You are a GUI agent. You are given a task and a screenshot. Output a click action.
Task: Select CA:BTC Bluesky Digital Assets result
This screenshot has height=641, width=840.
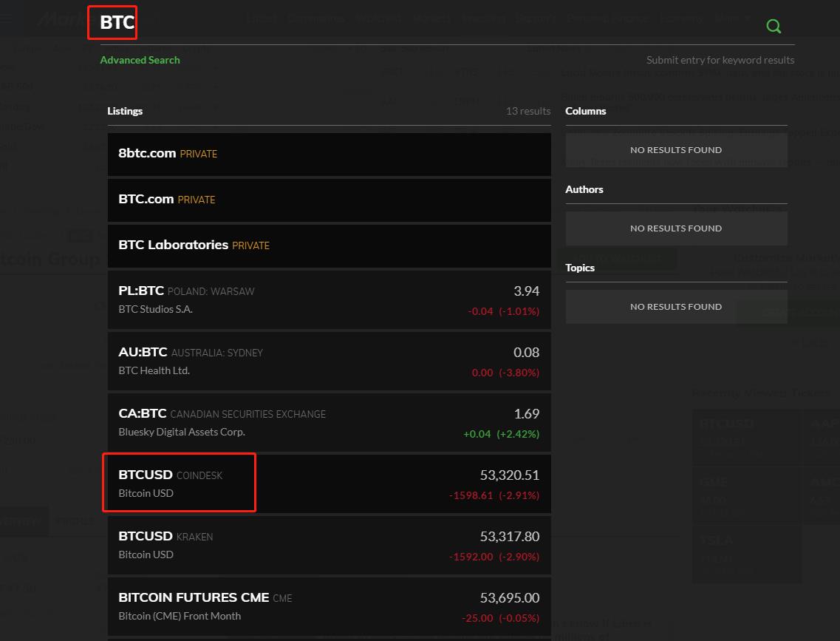(329, 422)
